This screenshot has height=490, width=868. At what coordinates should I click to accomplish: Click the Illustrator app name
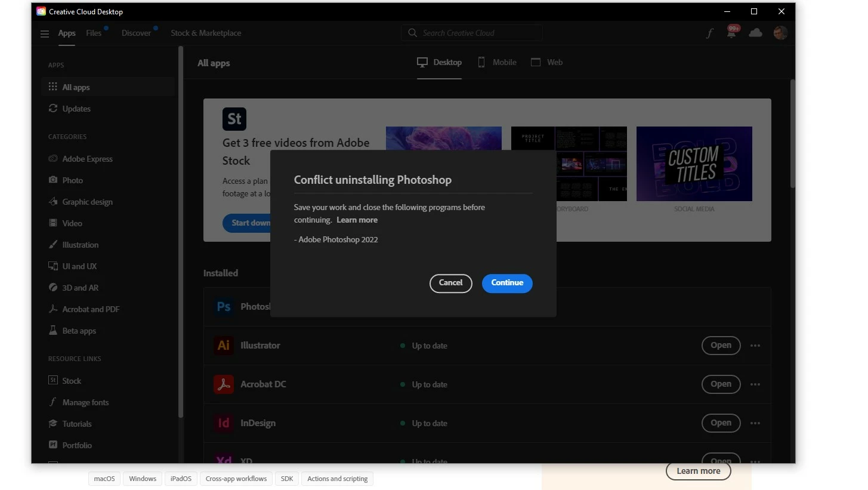click(x=260, y=346)
